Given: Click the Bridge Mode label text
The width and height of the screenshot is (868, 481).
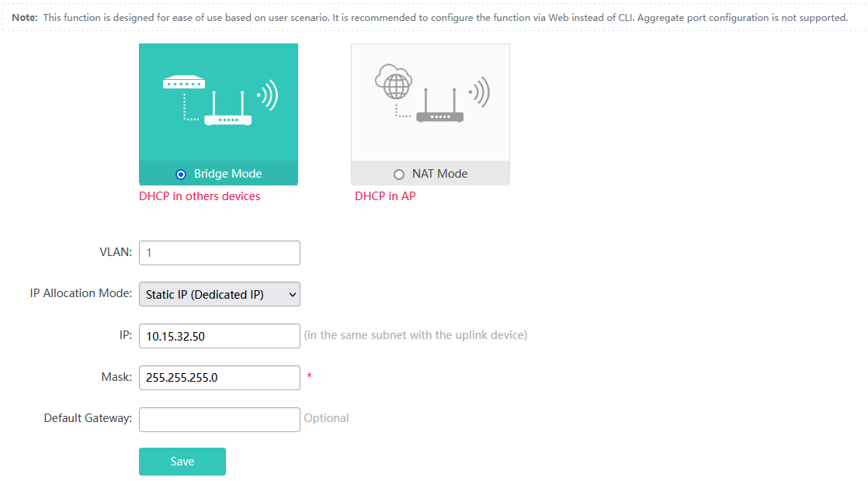Looking at the screenshot, I should point(228,174).
